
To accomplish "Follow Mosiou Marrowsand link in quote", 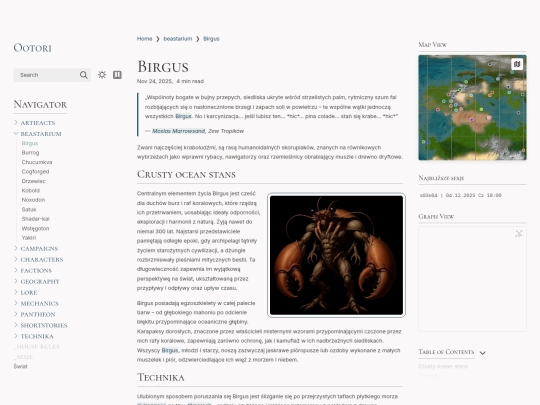I will coord(178,131).
